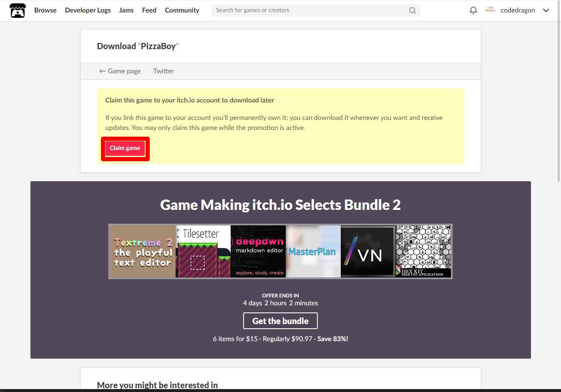Select the Hex Kit thumbnail

tap(423, 252)
